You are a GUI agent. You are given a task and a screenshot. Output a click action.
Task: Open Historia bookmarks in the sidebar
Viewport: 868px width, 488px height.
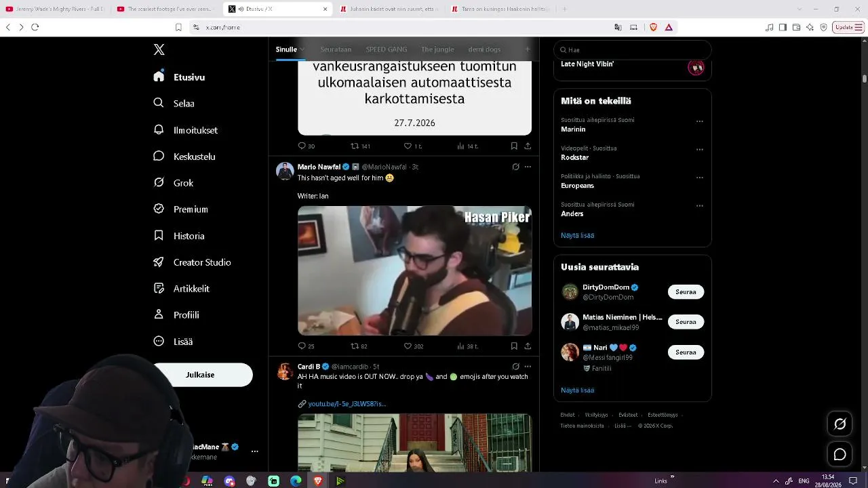pos(179,236)
